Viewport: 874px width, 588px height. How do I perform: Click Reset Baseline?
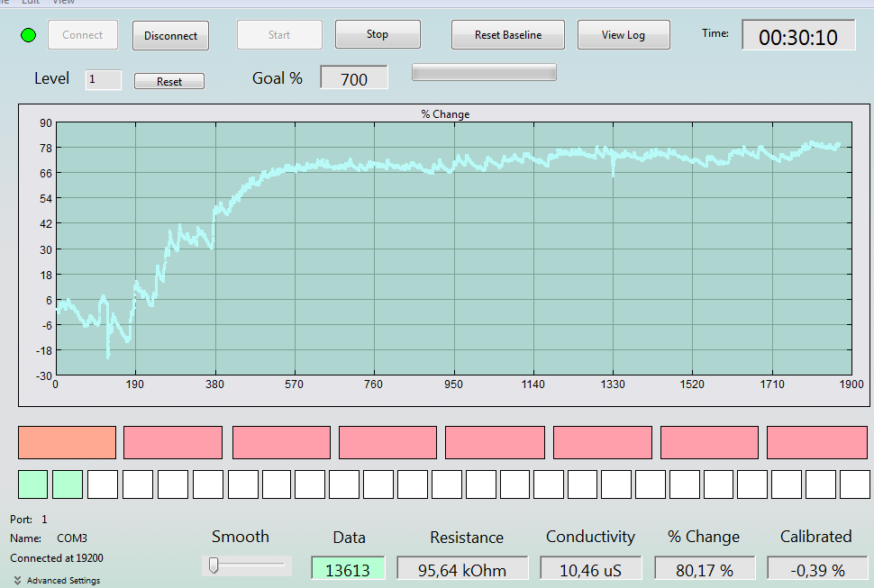(508, 35)
